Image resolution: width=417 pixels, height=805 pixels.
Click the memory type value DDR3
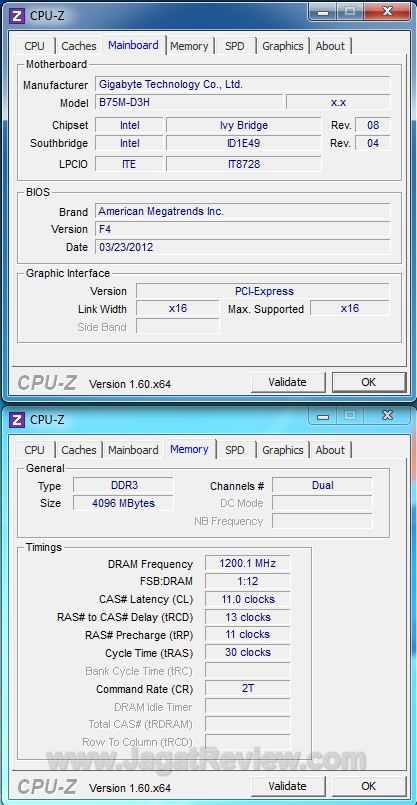(x=123, y=485)
